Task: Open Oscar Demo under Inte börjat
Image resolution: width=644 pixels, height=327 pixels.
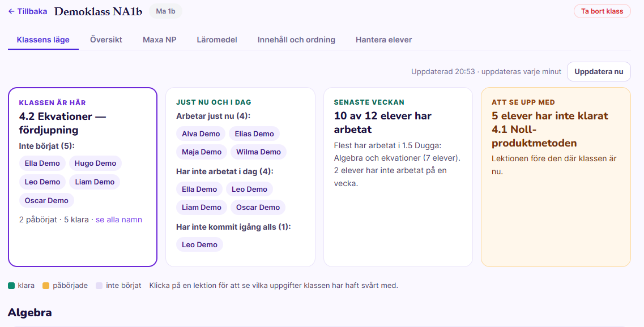Action: [x=46, y=201]
